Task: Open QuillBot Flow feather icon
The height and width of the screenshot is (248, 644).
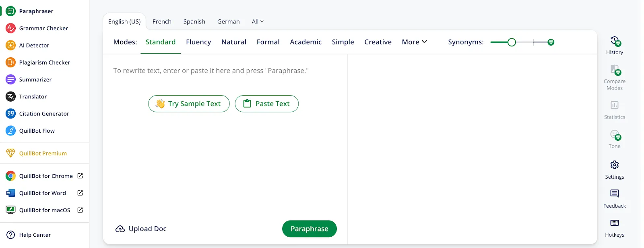Action: click(10, 131)
